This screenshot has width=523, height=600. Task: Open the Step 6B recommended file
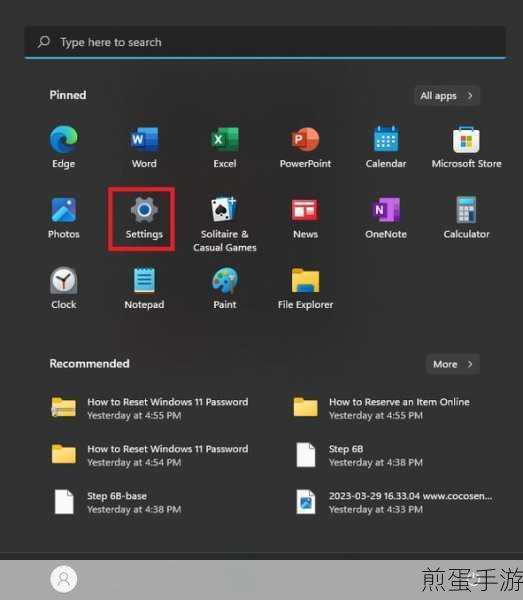click(359, 455)
